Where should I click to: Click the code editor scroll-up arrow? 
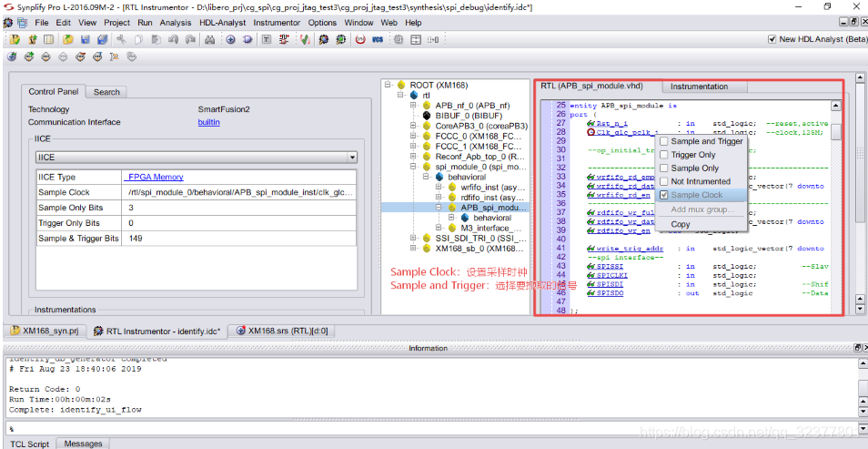coord(836,106)
